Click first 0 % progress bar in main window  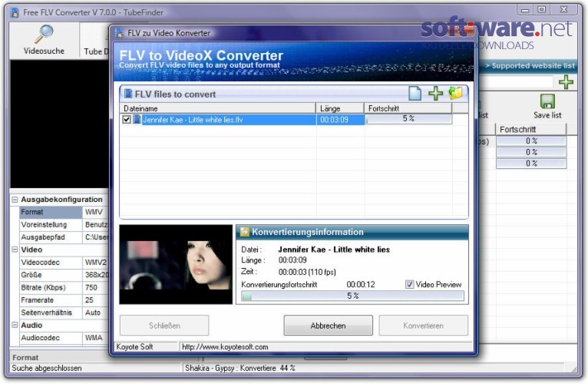(x=531, y=141)
